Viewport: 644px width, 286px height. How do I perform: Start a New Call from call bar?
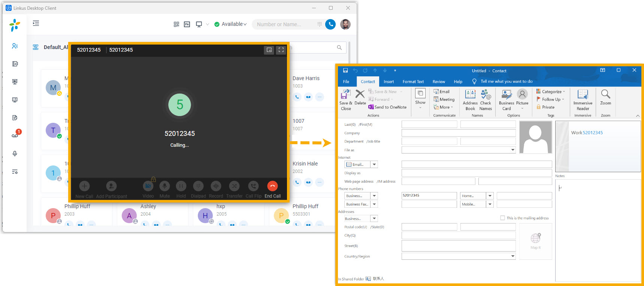click(84, 186)
